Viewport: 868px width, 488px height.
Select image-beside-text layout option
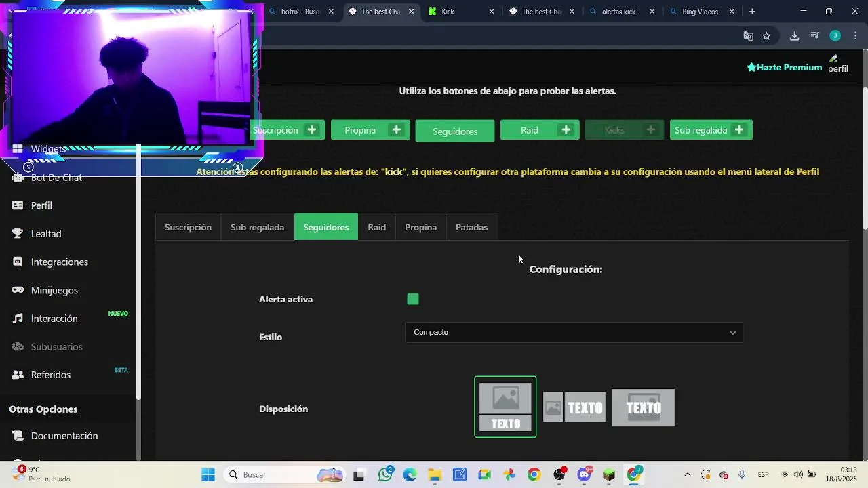point(574,407)
